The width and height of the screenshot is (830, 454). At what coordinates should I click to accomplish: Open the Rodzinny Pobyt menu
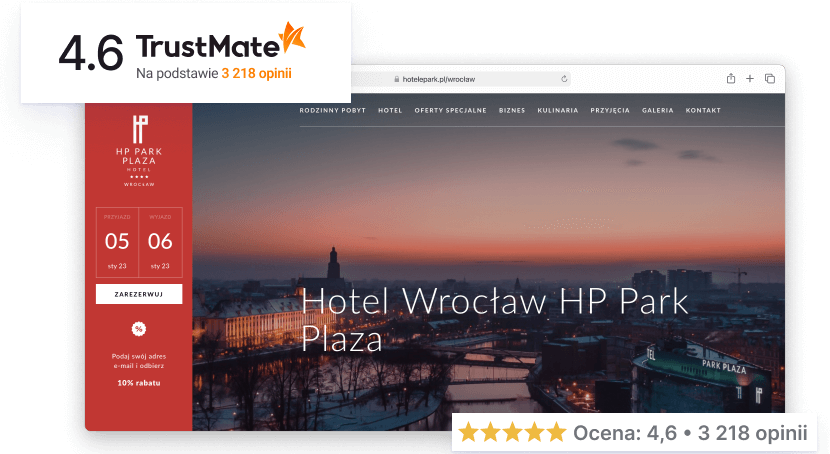(x=332, y=111)
